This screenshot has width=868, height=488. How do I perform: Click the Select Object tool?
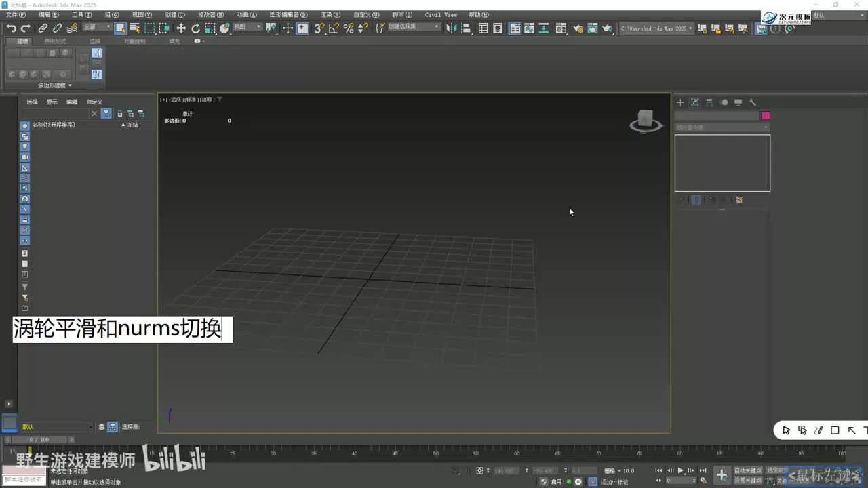point(120,28)
